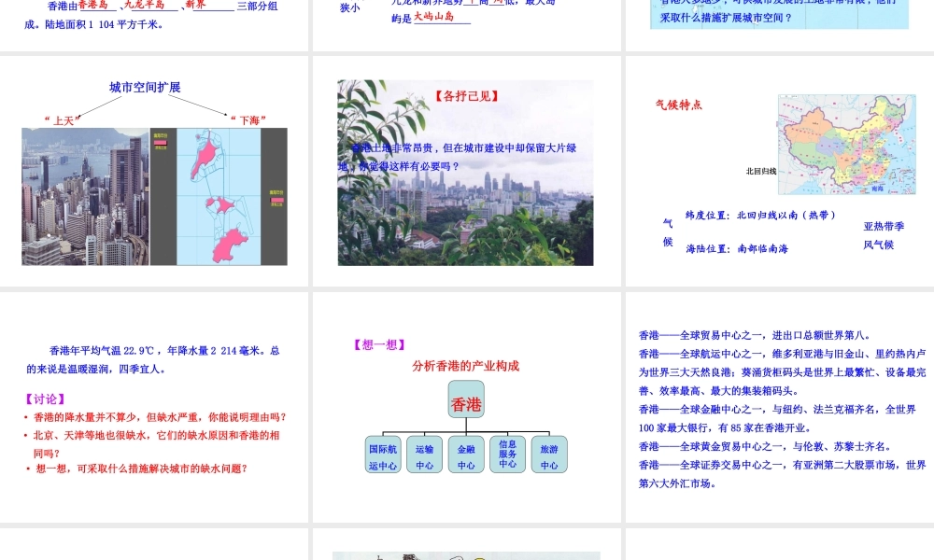
Task: Click the 金融中心 box
Action: click(x=466, y=455)
